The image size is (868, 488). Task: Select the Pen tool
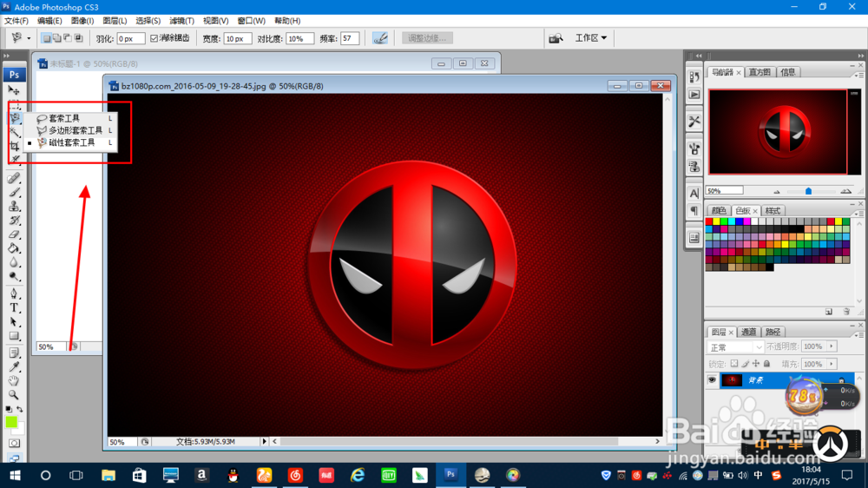pyautogui.click(x=15, y=293)
